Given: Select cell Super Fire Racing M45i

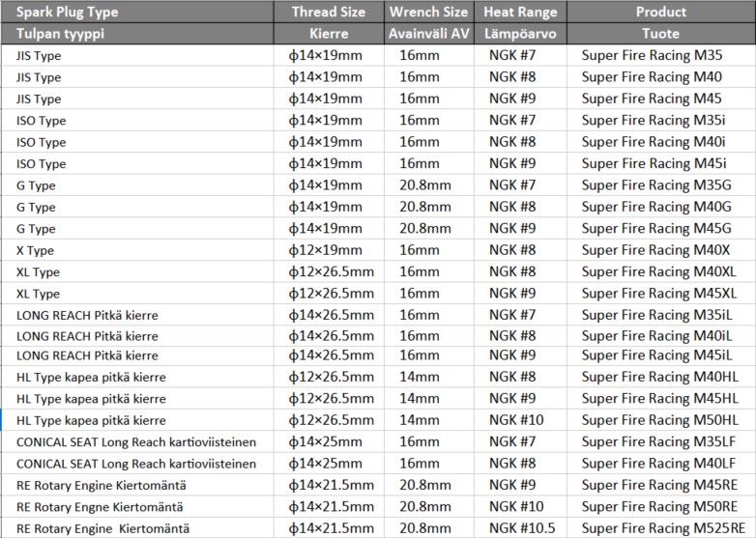Looking at the screenshot, I should click(x=661, y=164).
